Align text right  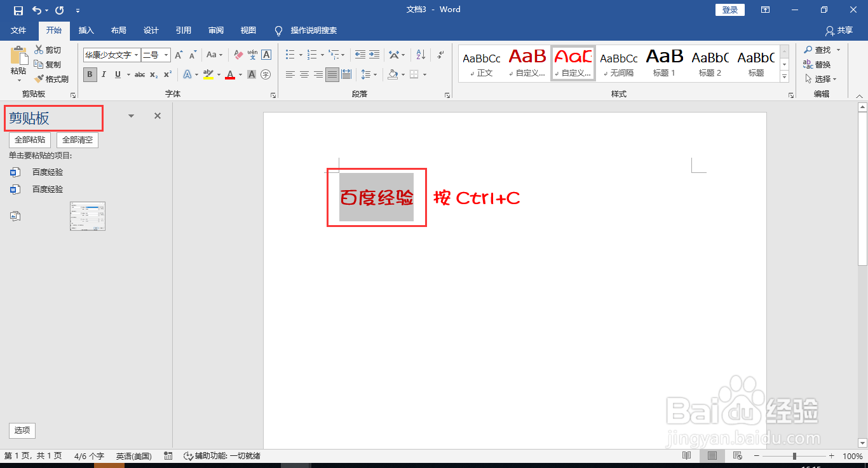[x=318, y=74]
